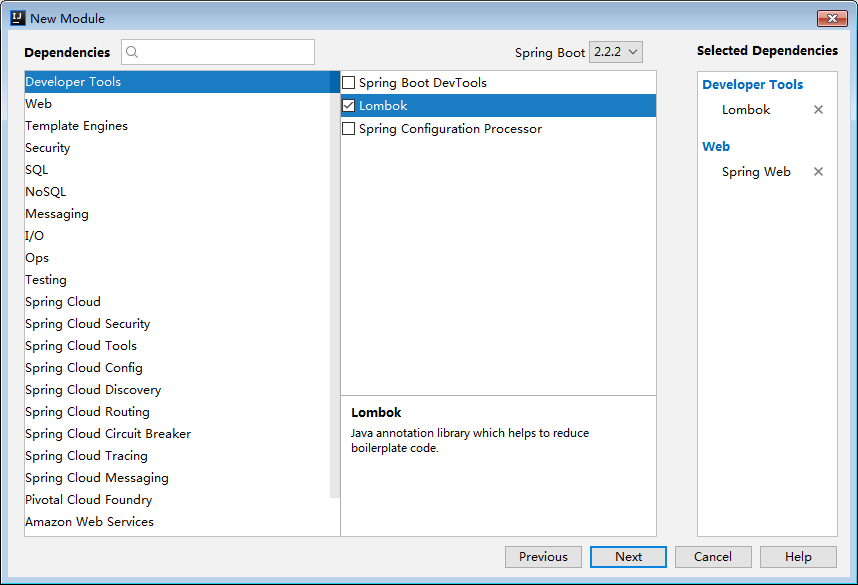Click the search magnifier icon in Dependencies
Screen dimensions: 858x585
(132, 52)
